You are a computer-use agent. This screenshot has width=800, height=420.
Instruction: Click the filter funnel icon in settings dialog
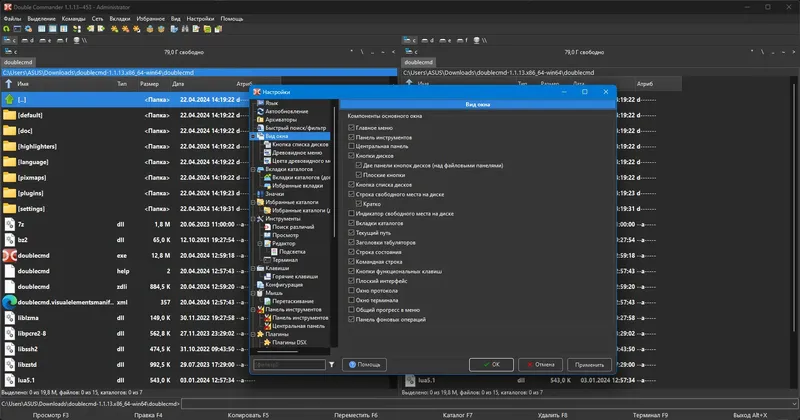click(x=332, y=365)
